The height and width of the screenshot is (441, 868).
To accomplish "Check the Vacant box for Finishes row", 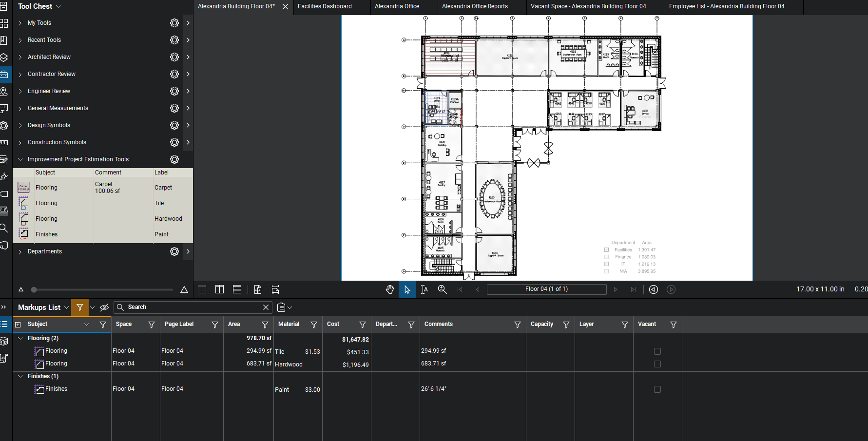I will (657, 389).
